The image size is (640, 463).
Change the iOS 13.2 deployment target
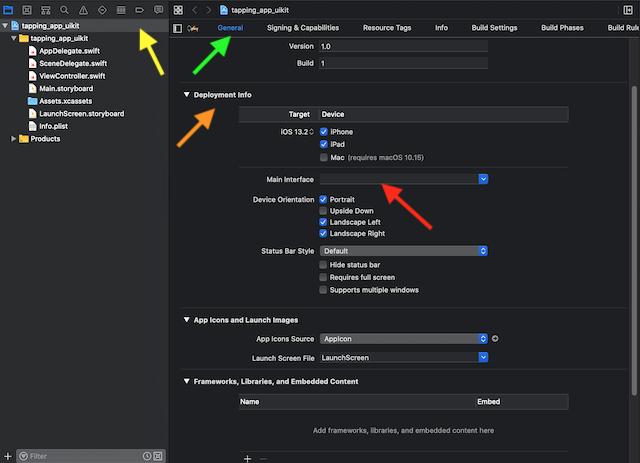pos(297,132)
